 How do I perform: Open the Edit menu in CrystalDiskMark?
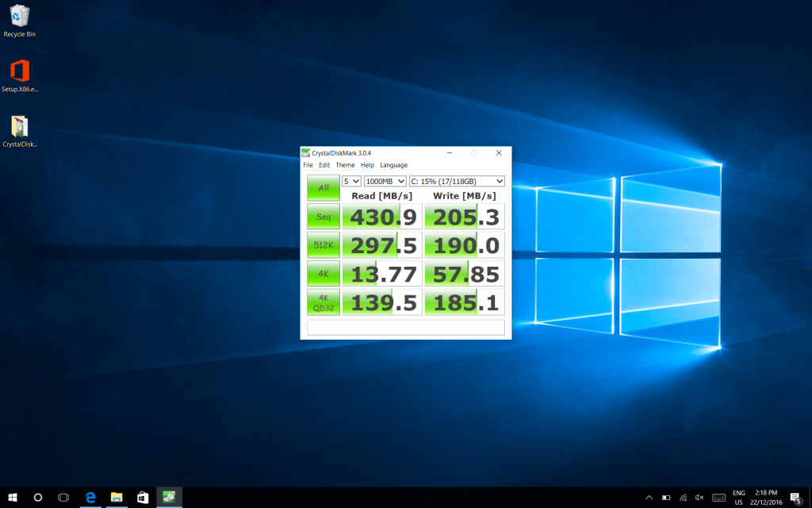click(324, 165)
